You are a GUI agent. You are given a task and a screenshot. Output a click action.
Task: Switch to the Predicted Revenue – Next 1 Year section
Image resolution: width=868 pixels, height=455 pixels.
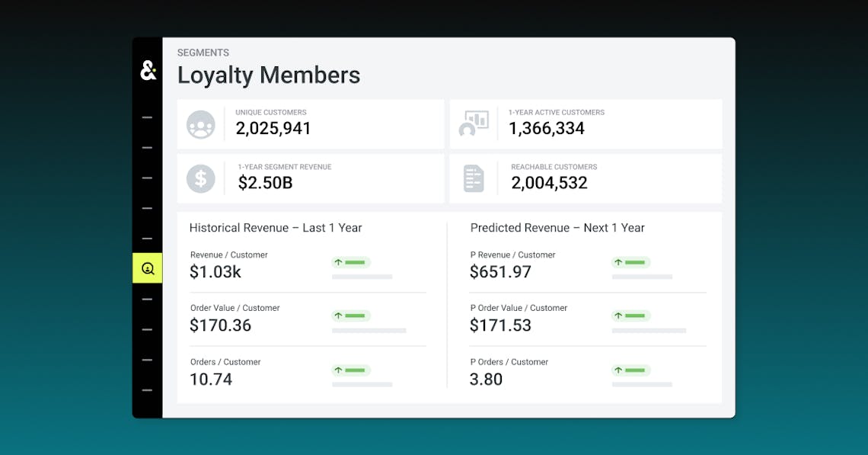pos(557,228)
